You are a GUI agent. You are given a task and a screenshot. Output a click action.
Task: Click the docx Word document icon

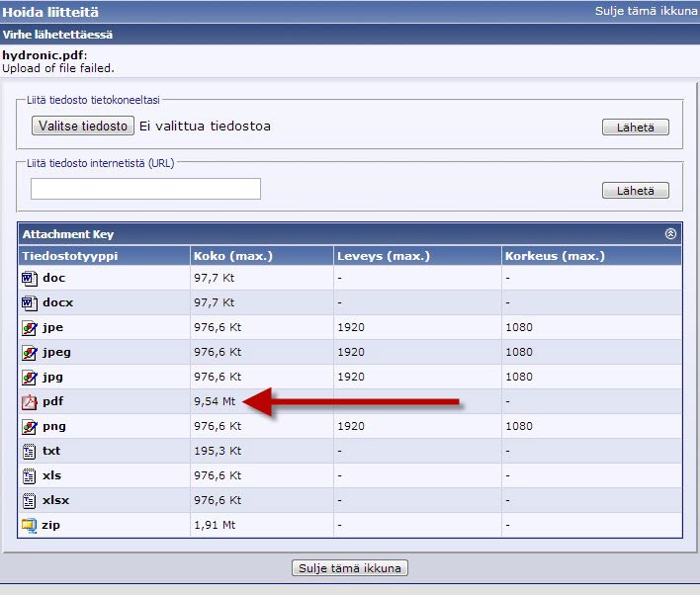tap(29, 302)
